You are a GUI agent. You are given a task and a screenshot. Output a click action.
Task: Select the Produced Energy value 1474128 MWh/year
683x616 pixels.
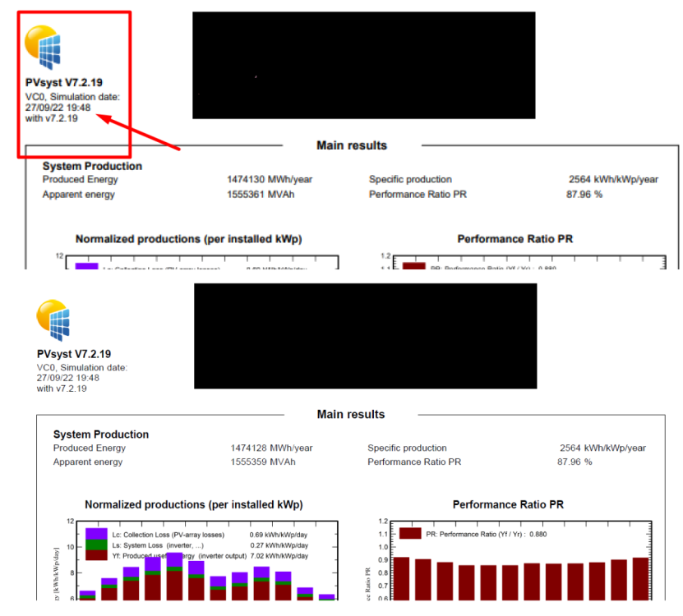coord(273,448)
